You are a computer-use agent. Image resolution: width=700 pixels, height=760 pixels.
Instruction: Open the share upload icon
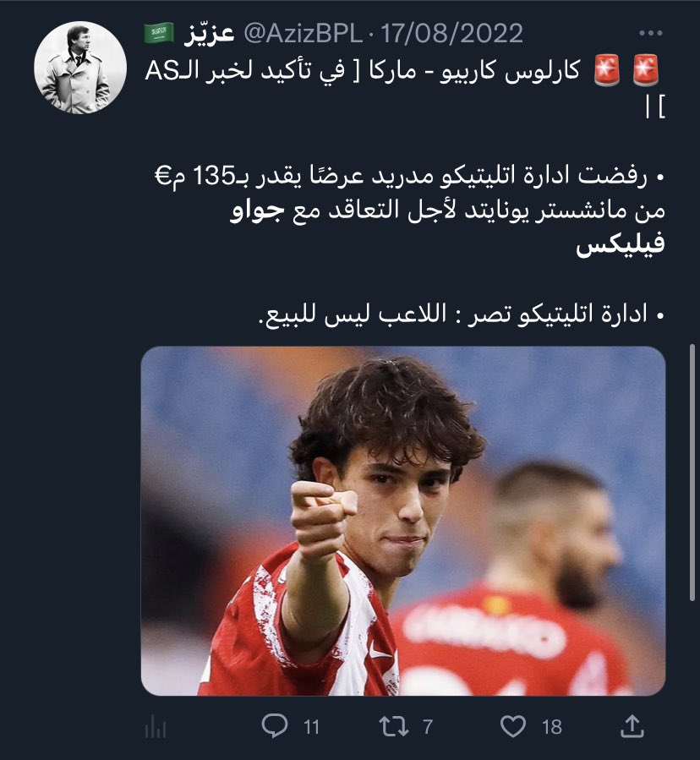tap(632, 726)
